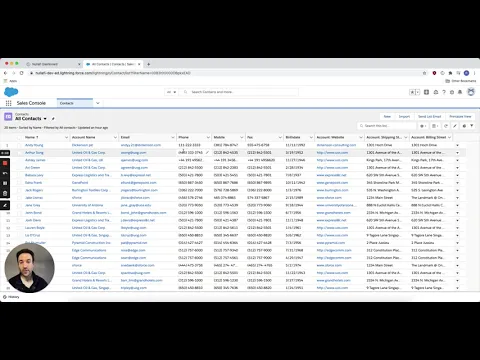Click the Contacts object icon beside All Contacts
480x360 pixels.
8,117
